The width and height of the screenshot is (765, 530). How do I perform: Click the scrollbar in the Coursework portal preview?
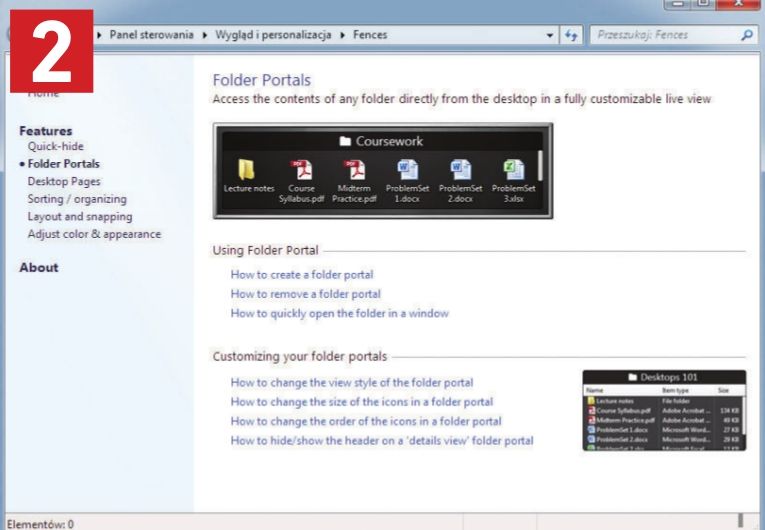[x=540, y=165]
